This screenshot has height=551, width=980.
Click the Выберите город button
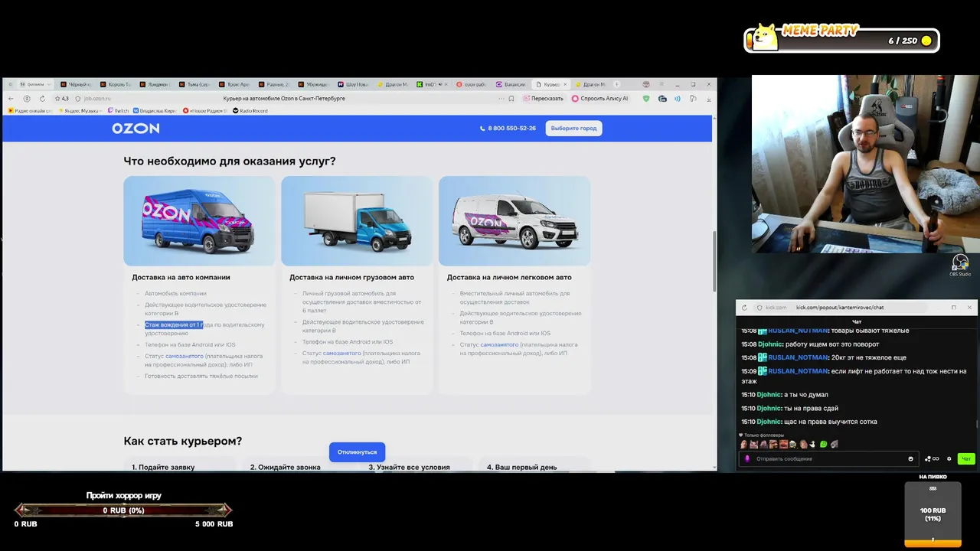point(573,129)
